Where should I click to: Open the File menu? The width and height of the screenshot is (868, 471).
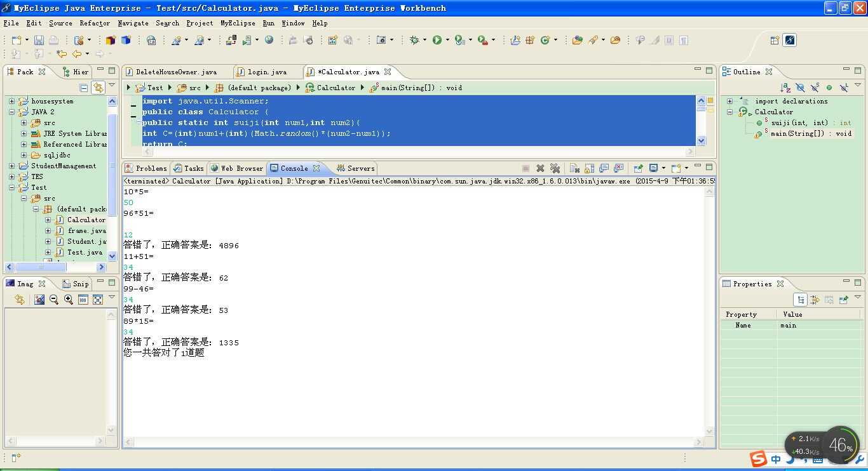coord(11,23)
